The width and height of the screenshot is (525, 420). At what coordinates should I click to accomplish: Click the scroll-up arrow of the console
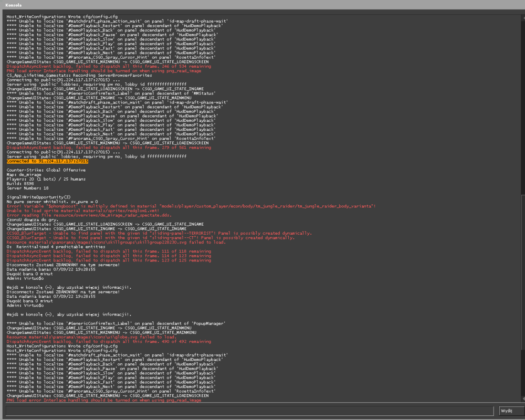pyautogui.click(x=523, y=17)
